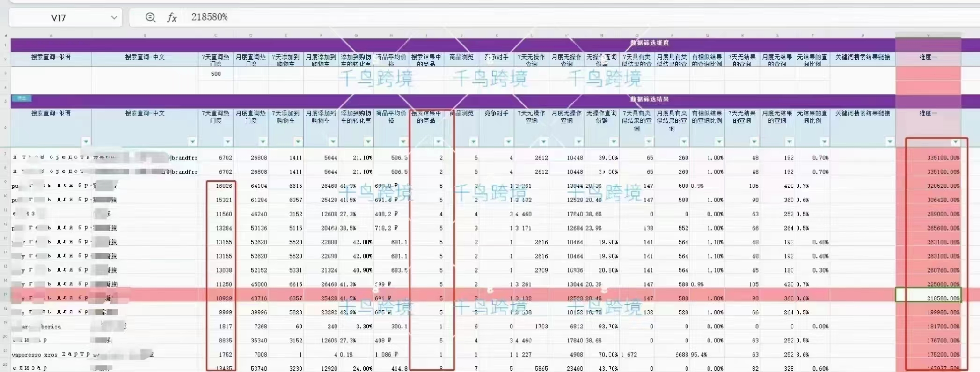
Task: Open filter arrow under 维度一 results header
Action: [955, 142]
